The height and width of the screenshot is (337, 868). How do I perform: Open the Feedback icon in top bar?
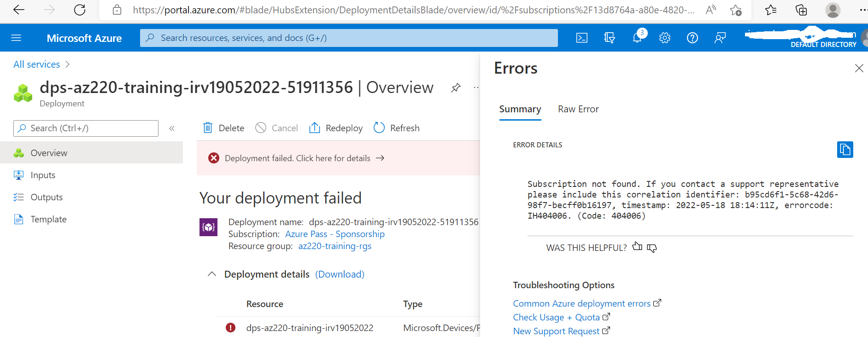pos(720,38)
